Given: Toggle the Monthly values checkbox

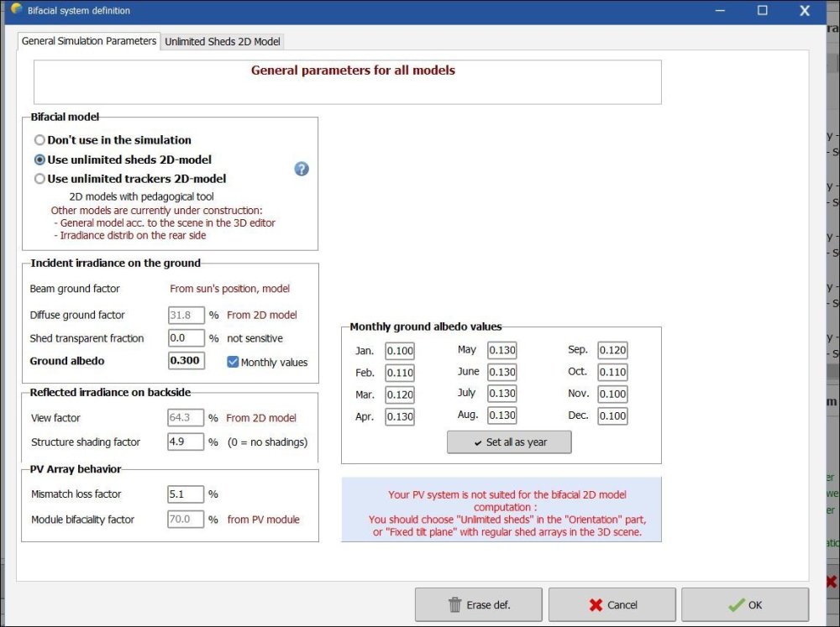Looking at the screenshot, I should pos(234,363).
